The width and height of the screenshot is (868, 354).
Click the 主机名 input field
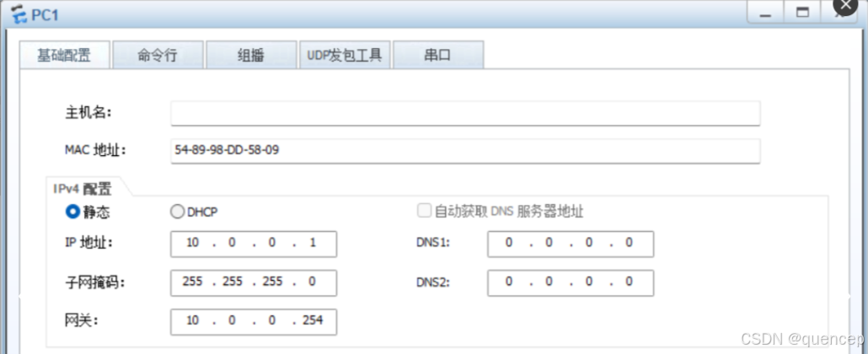[x=465, y=113]
